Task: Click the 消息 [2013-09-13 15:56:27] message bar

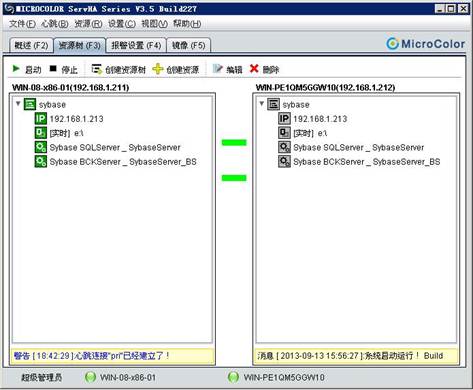Action: pos(356,356)
